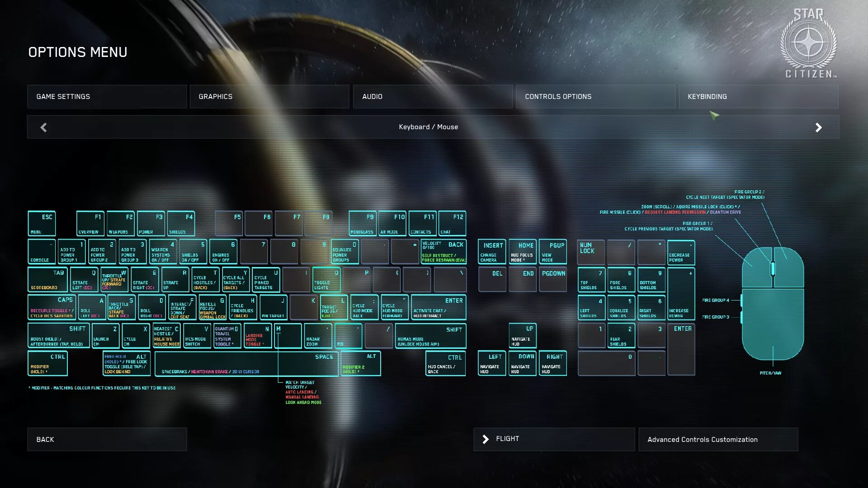Image resolution: width=868 pixels, height=488 pixels.
Task: Click the F9 MobiGlas key icon
Action: (x=362, y=224)
